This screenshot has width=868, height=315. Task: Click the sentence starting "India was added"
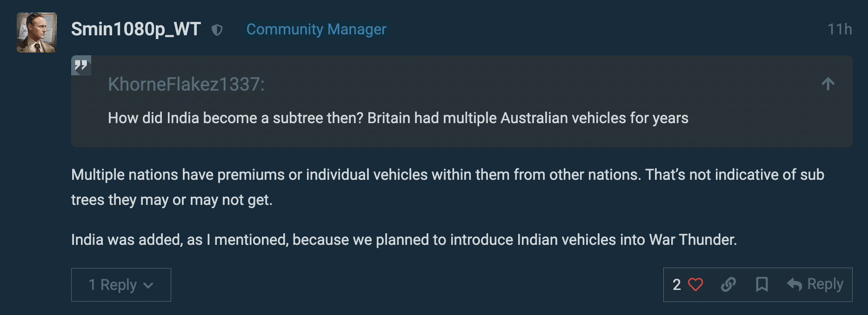pos(404,240)
